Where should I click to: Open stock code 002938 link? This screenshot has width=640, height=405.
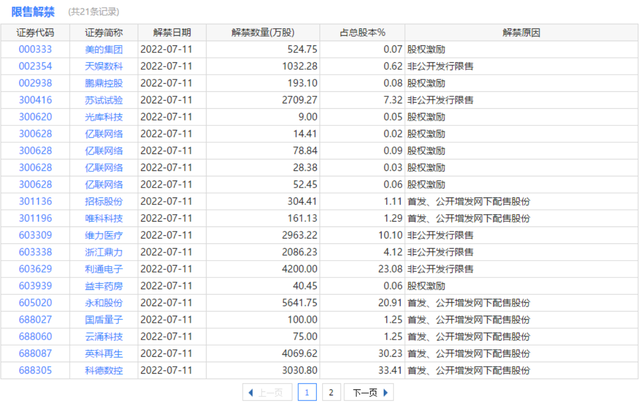tap(35, 83)
